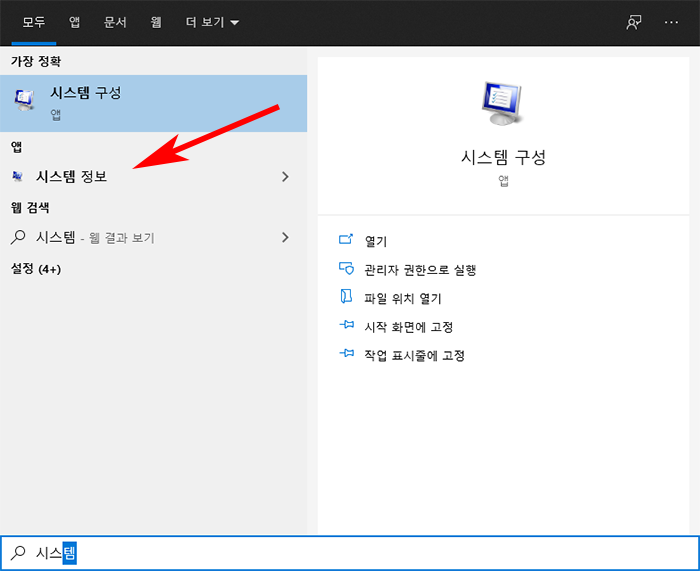Click the web search magnifier icon

[x=18, y=237]
